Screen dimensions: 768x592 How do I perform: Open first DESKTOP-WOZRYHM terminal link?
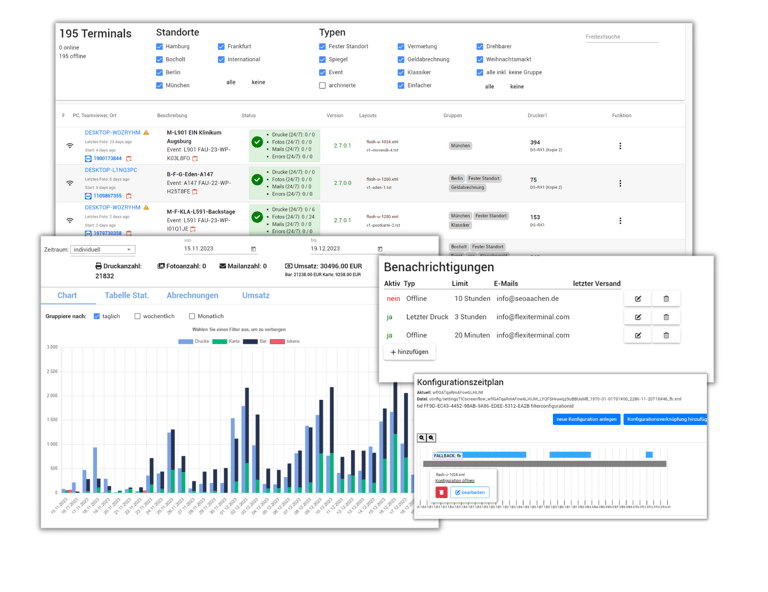click(113, 133)
